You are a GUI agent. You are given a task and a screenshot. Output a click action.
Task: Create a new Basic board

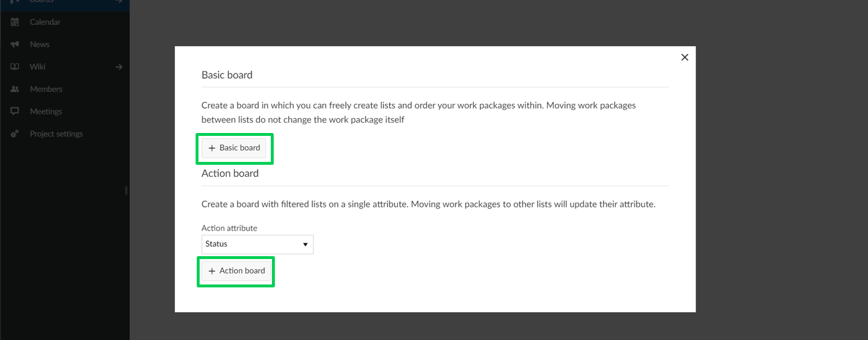[x=234, y=148]
